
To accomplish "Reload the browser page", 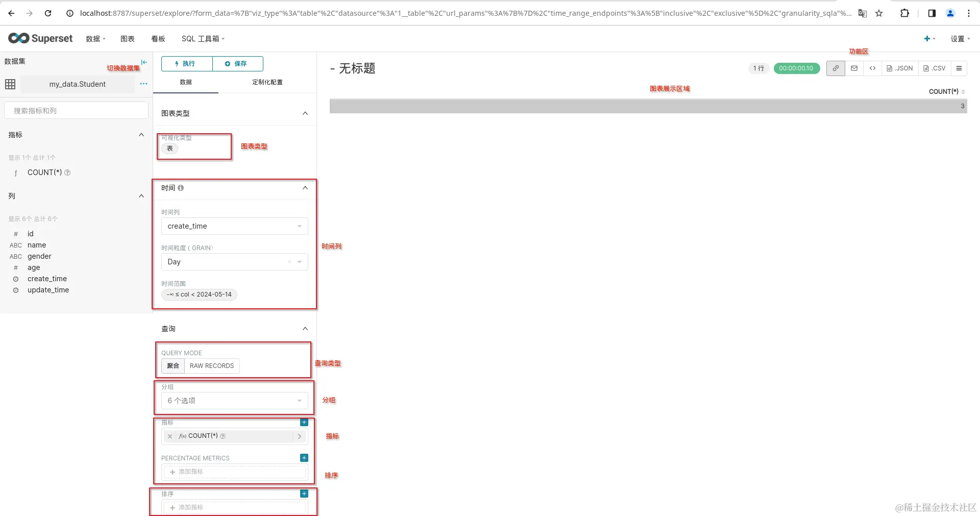I will tap(48, 13).
